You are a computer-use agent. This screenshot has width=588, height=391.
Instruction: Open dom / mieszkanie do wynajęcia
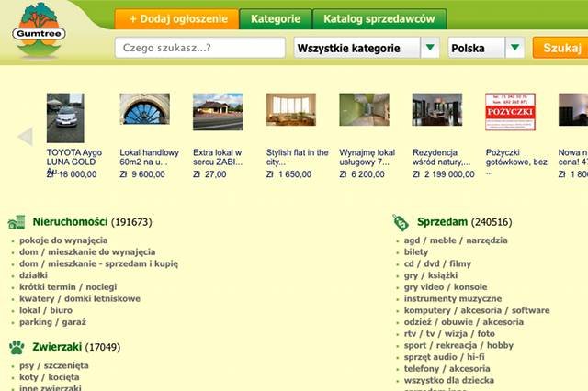pos(87,252)
